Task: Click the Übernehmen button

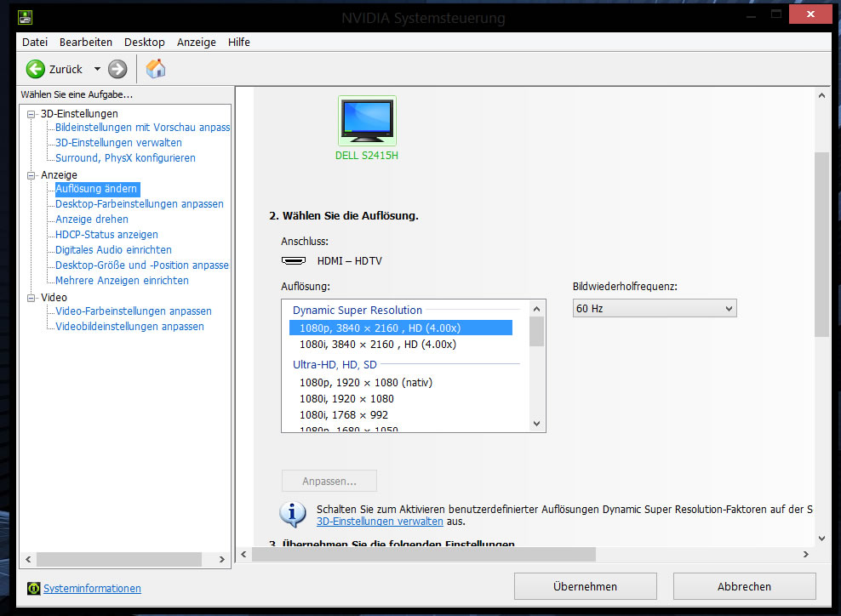Action: coord(585,586)
